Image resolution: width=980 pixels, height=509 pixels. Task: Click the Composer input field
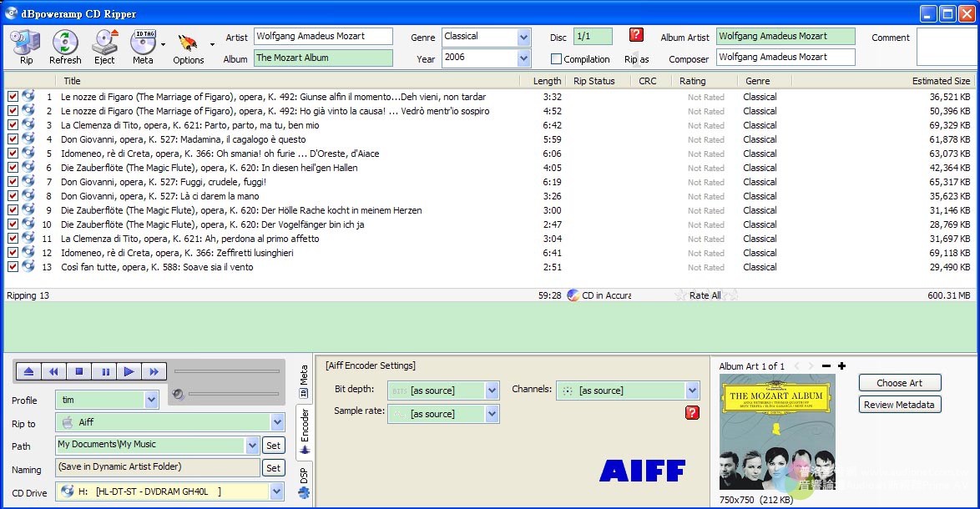pos(786,57)
